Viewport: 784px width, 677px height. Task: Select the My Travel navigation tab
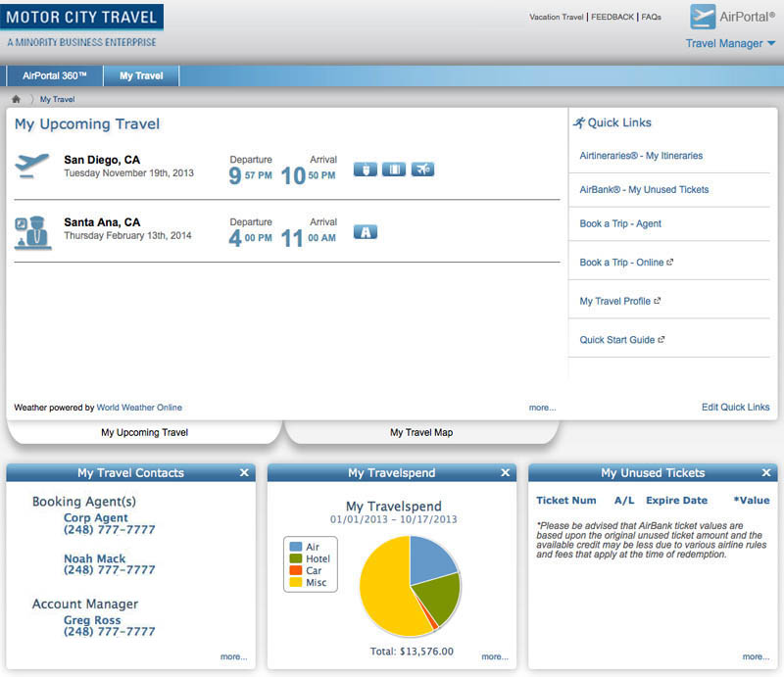pos(141,76)
